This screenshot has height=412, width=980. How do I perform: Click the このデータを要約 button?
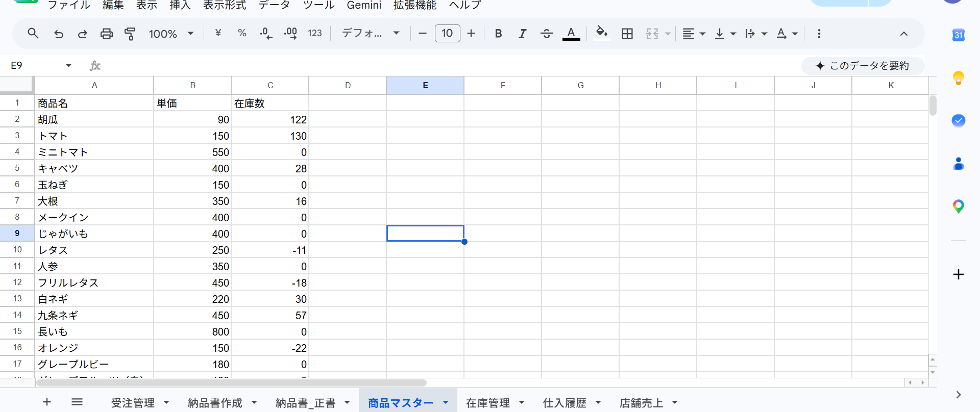tap(863, 65)
